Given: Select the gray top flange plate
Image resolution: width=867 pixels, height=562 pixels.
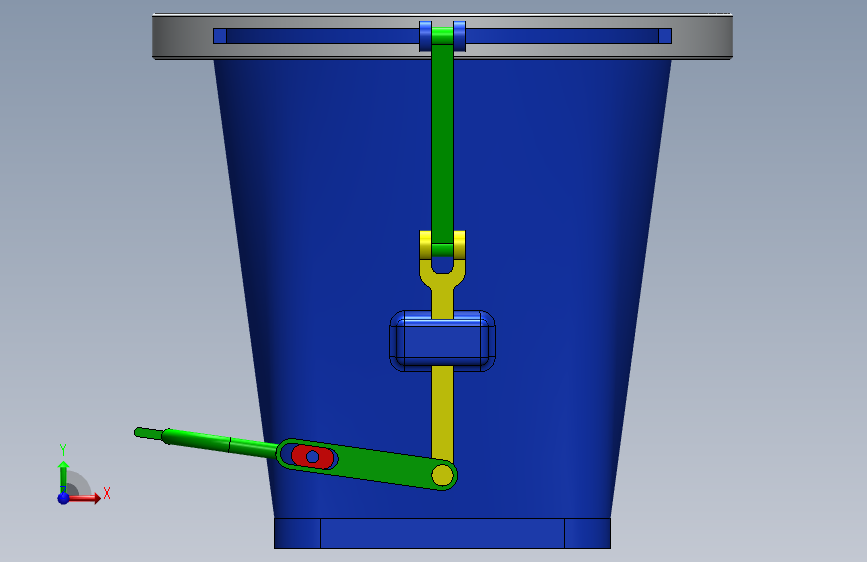Looking at the screenshot, I should [x=442, y=36].
